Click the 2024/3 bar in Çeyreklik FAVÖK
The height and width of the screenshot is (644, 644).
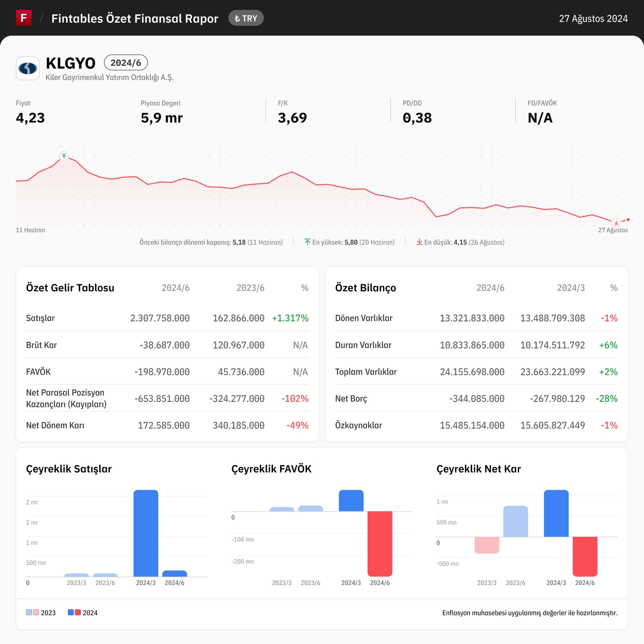[351, 501]
